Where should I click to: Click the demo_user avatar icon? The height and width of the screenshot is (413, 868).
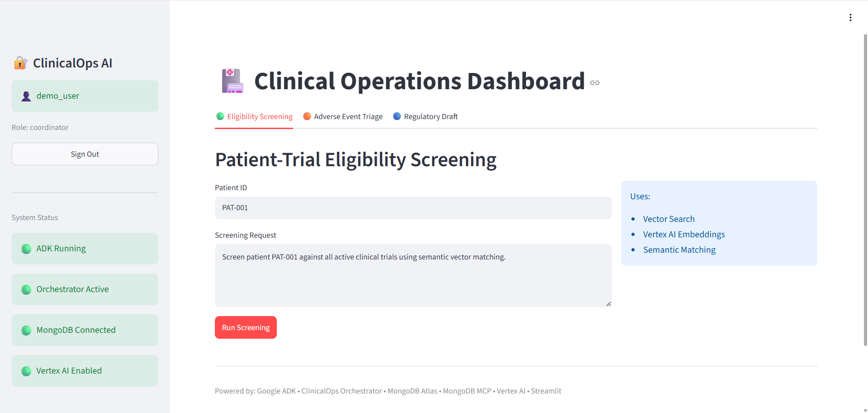pos(26,96)
